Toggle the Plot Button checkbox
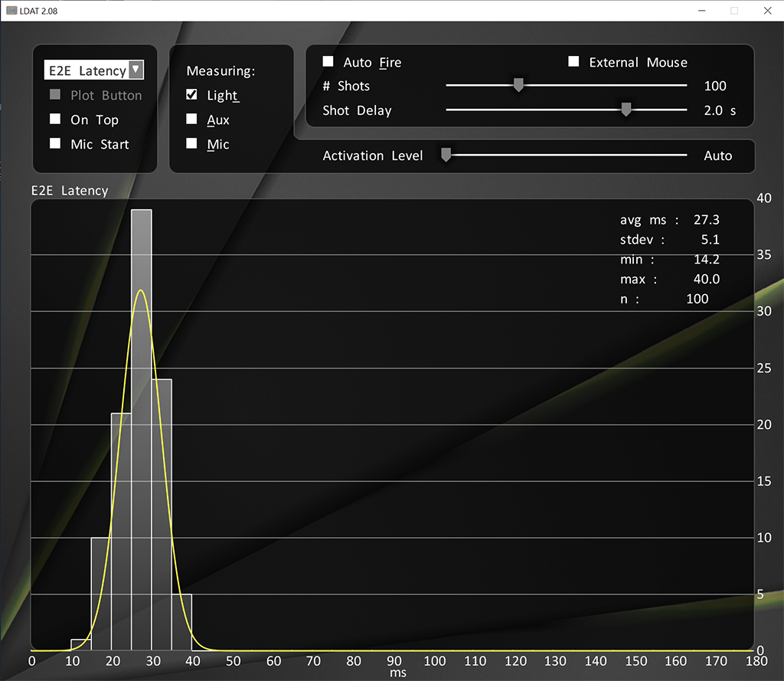Viewport: 784px width, 681px height. 55,94
